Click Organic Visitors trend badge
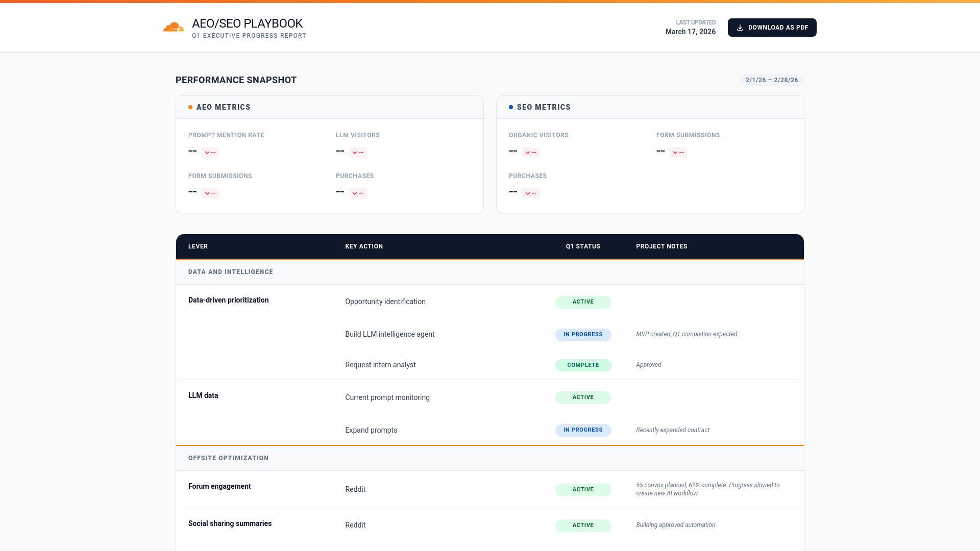980x551 pixels. [x=530, y=152]
